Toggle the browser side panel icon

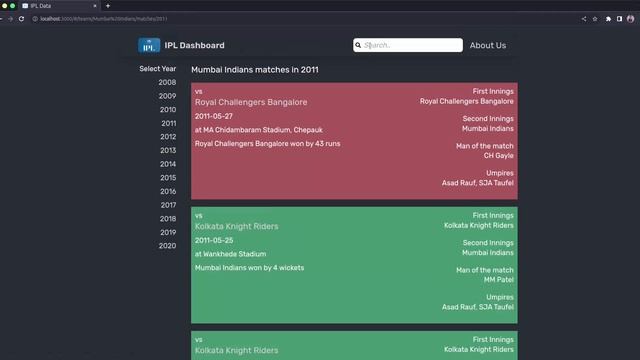(x=619, y=19)
